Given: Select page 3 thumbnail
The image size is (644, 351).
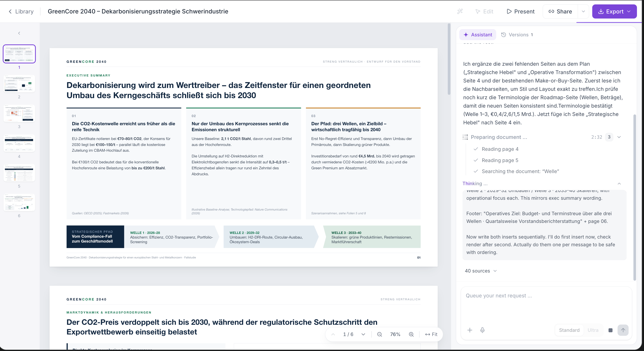Looking at the screenshot, I should click(19, 113).
